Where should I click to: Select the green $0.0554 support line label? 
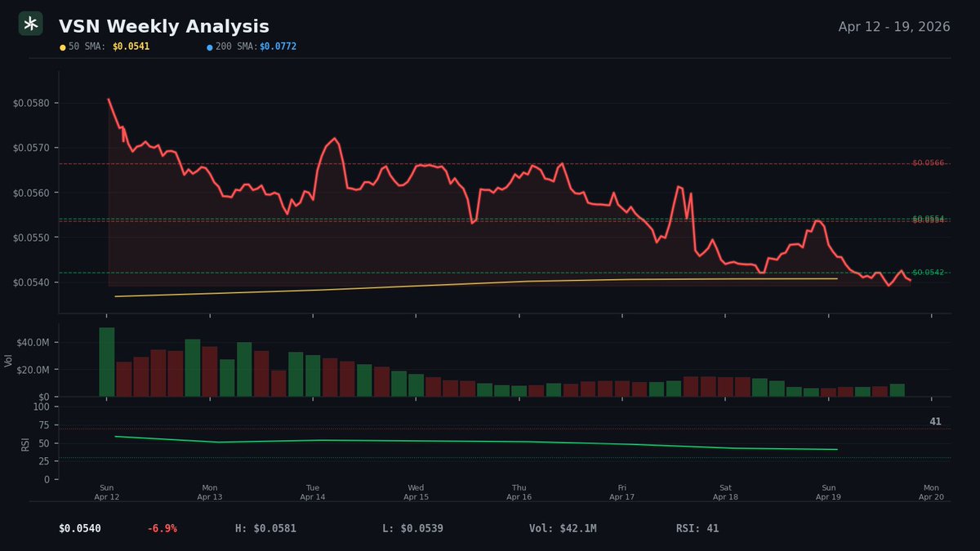coord(930,219)
